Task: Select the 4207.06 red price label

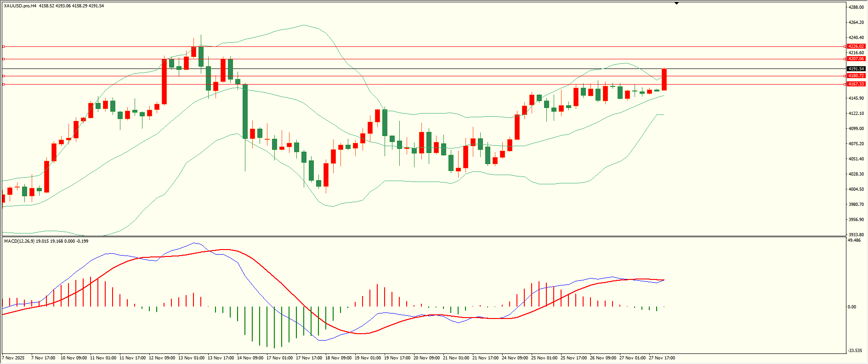Action: point(856,59)
